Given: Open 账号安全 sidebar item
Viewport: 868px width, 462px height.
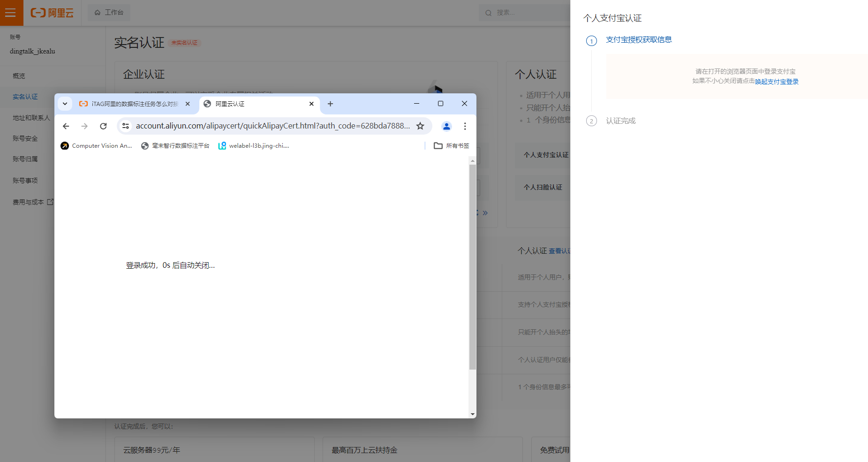Looking at the screenshot, I should 25,138.
